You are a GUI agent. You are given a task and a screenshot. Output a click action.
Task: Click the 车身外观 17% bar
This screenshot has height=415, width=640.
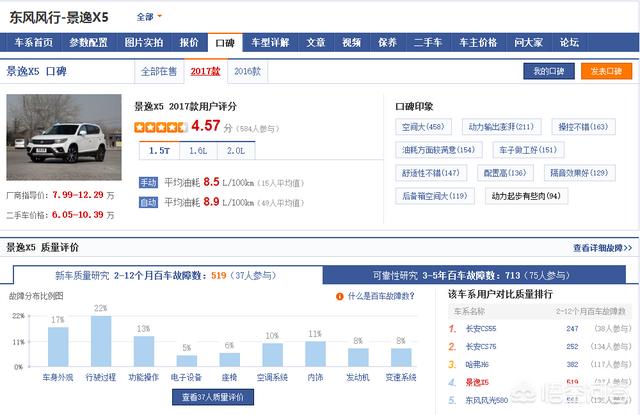[x=58, y=346]
